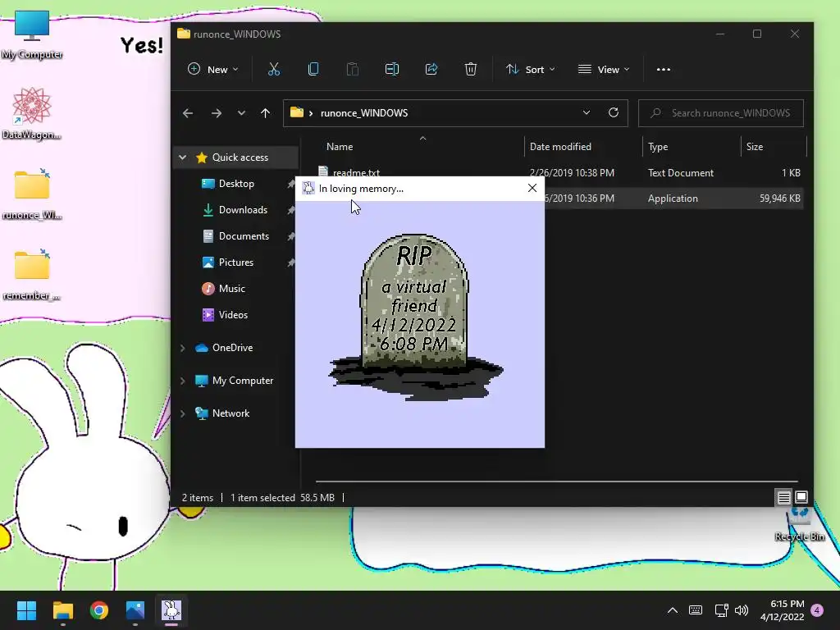Open the Windows Start menu
The width and height of the screenshot is (840, 630).
[26, 610]
